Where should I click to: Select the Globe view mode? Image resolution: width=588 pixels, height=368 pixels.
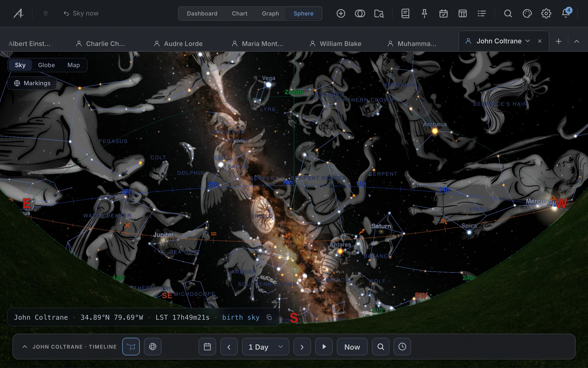coord(46,65)
